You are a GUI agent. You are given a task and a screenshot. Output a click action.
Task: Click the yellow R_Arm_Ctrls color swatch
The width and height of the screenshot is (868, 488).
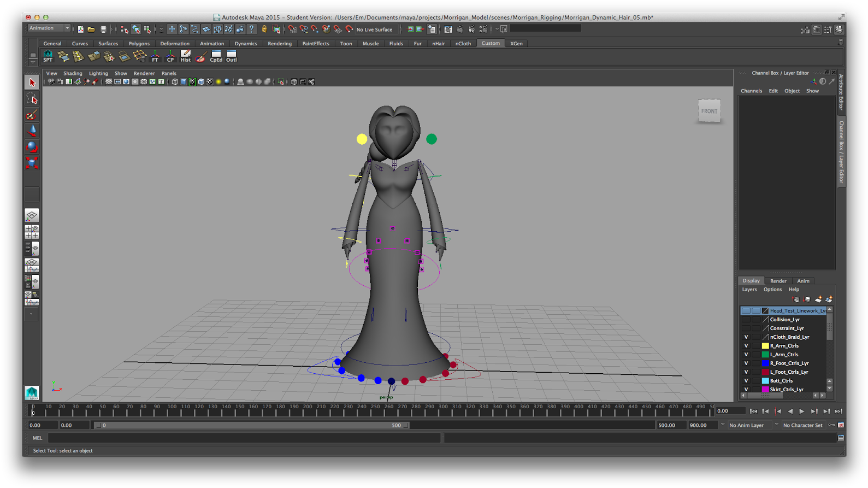point(765,346)
